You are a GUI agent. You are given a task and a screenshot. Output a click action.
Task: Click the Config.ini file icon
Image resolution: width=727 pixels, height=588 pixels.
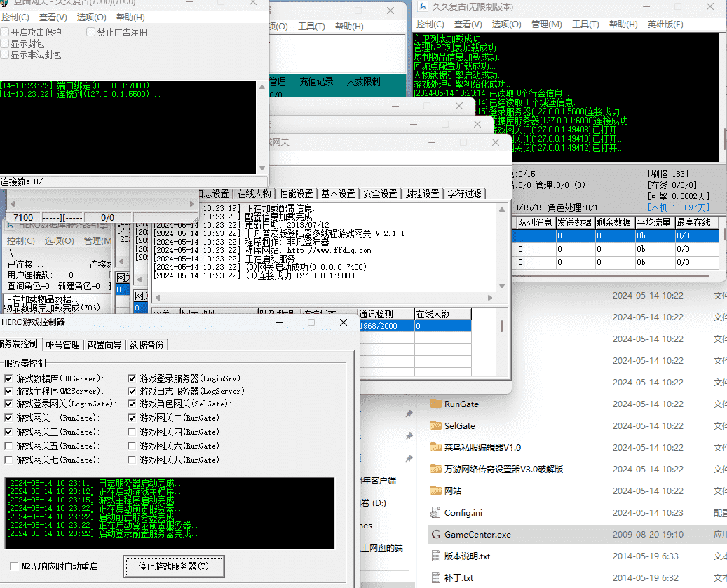[436, 512]
